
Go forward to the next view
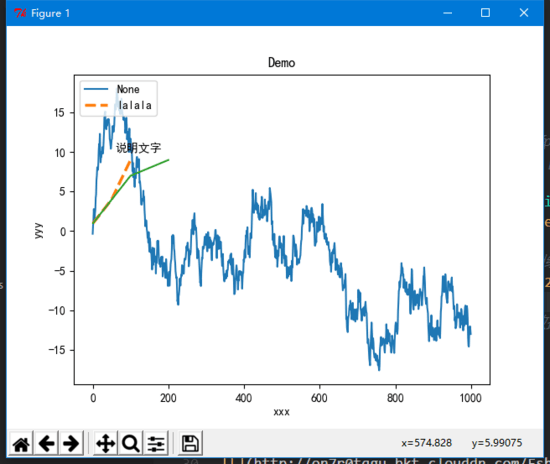(71, 444)
